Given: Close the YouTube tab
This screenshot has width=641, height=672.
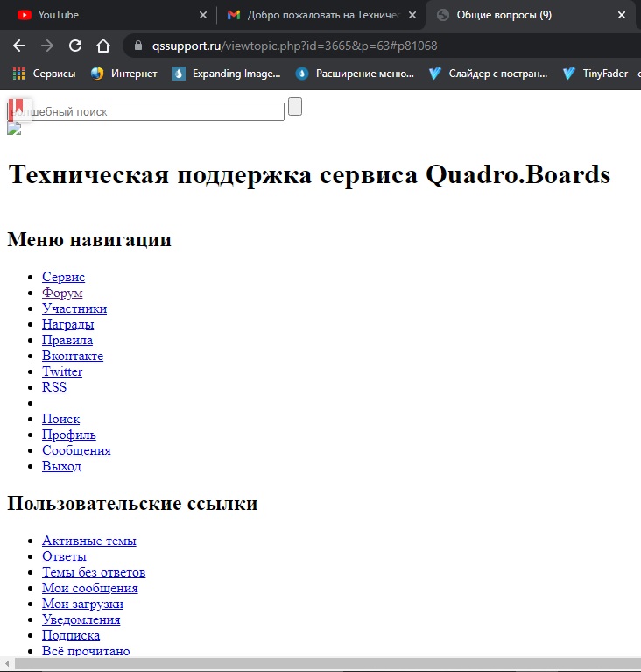Looking at the screenshot, I should point(203,15).
